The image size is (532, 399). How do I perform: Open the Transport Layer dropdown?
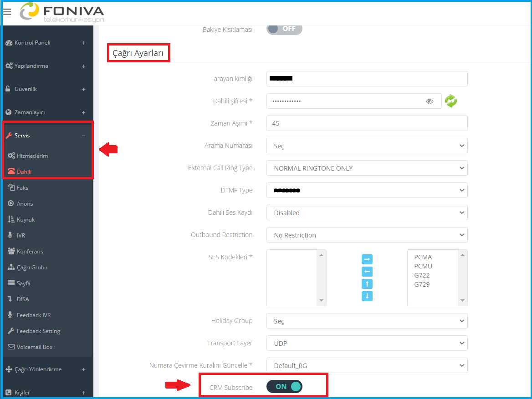(367, 343)
